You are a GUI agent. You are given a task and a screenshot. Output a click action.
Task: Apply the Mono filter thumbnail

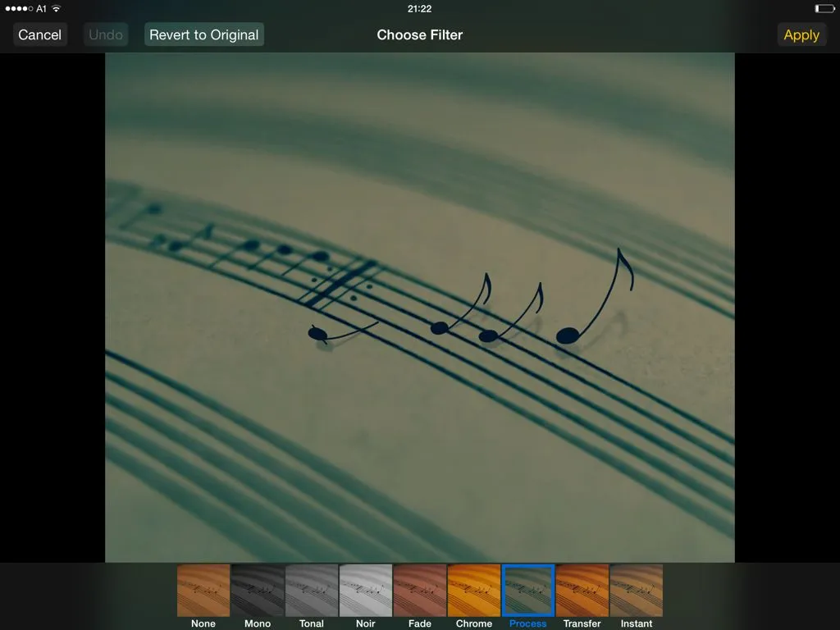click(258, 591)
